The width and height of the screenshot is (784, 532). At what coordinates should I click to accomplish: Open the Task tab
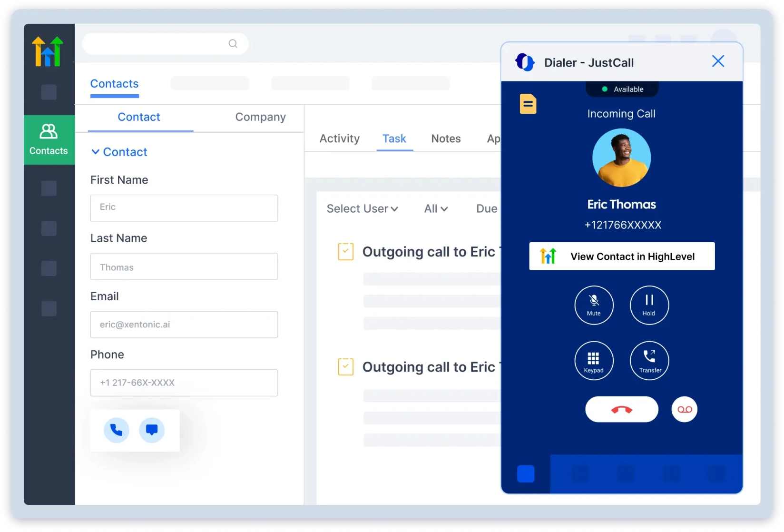tap(394, 138)
